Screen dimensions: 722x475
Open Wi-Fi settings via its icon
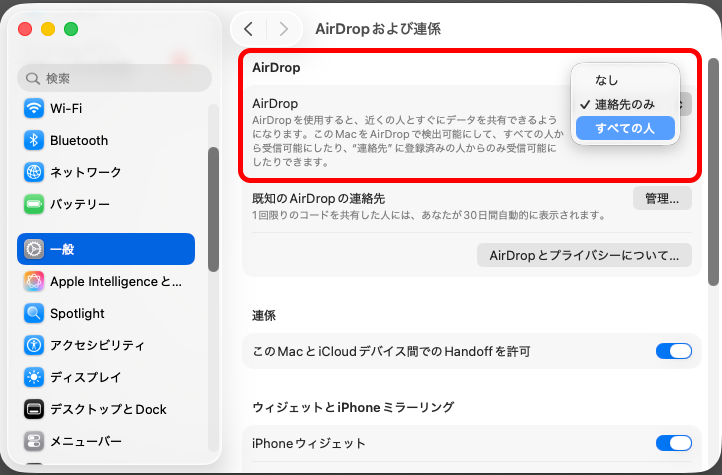point(34,108)
